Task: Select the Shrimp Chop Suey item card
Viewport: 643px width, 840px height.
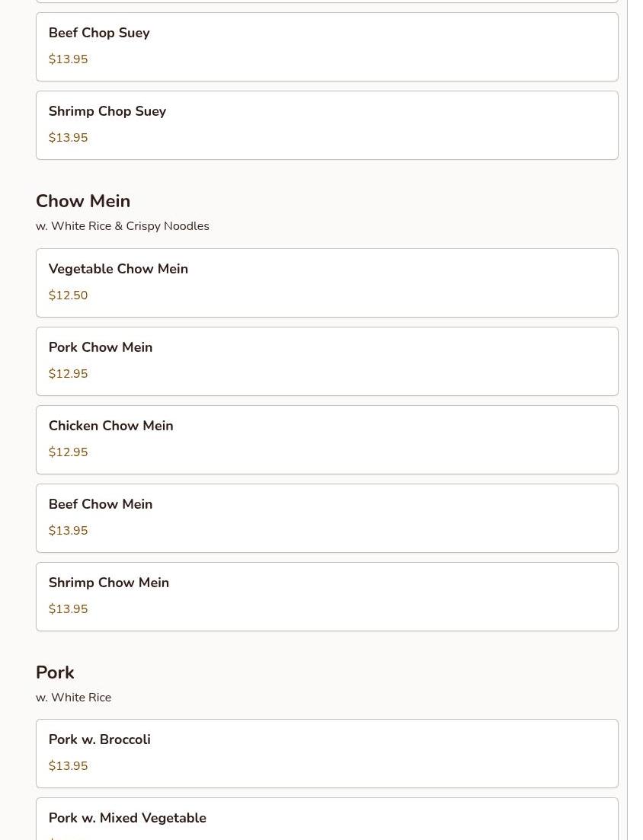Action: (x=327, y=125)
